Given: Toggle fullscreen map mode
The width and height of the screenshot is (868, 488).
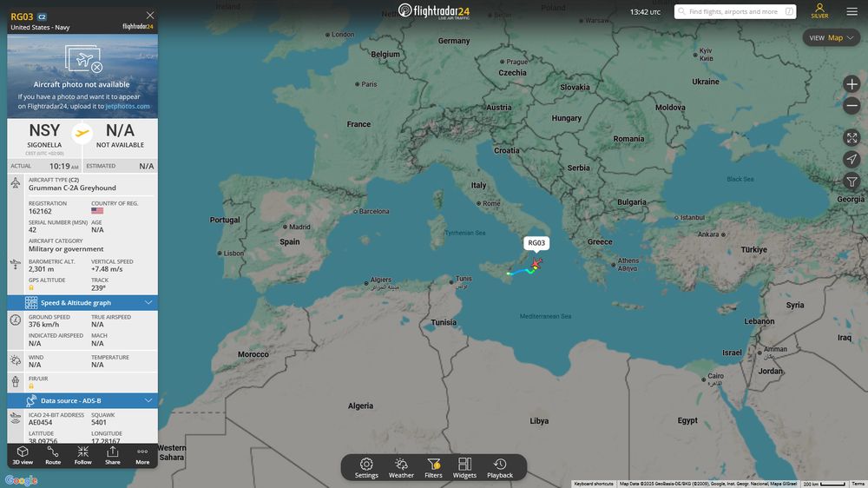Looking at the screenshot, I should pyautogui.click(x=852, y=137).
